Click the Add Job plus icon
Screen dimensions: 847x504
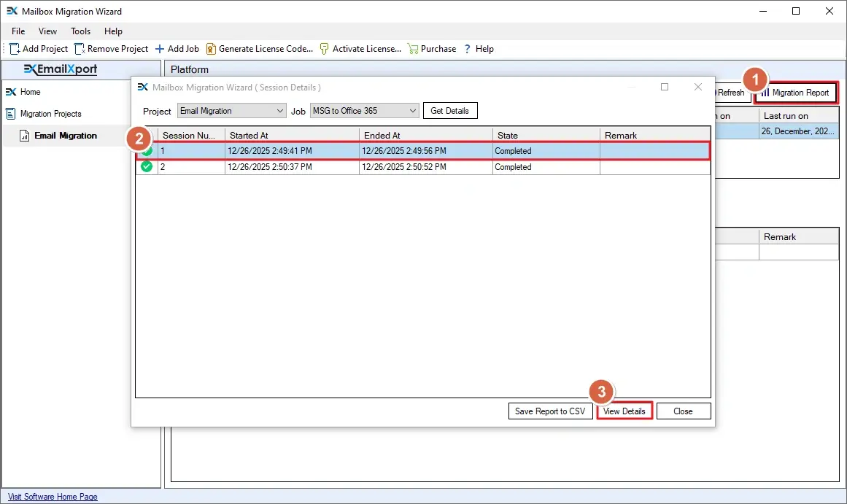click(160, 49)
